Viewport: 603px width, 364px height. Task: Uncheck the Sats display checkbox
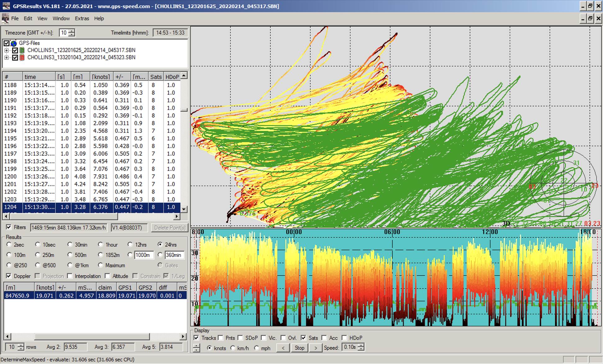tap(304, 338)
